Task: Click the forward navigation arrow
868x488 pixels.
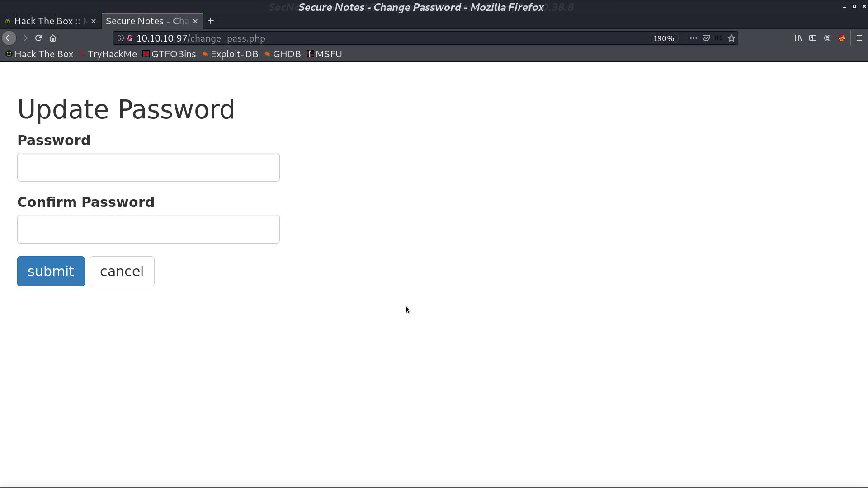Action: click(x=24, y=38)
